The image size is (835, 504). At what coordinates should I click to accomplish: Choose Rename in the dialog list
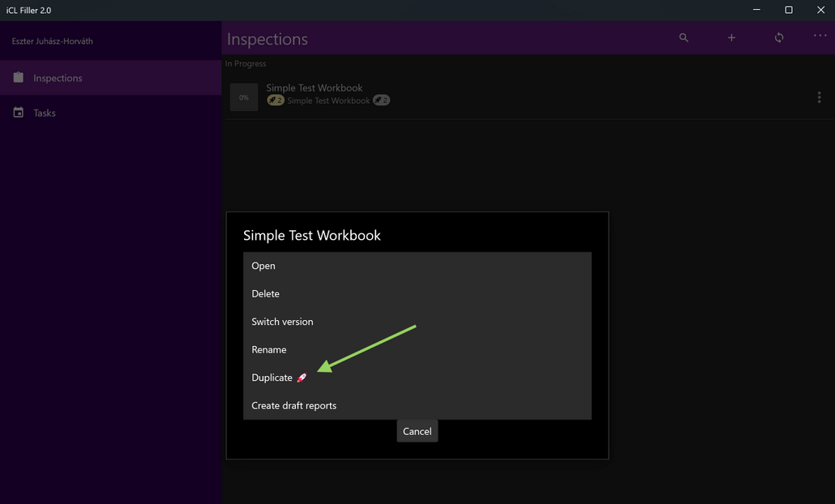coord(417,350)
